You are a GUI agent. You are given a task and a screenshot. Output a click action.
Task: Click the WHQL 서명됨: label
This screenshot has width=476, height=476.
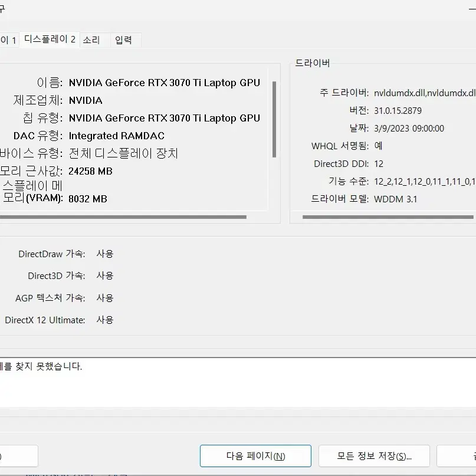coord(340,146)
